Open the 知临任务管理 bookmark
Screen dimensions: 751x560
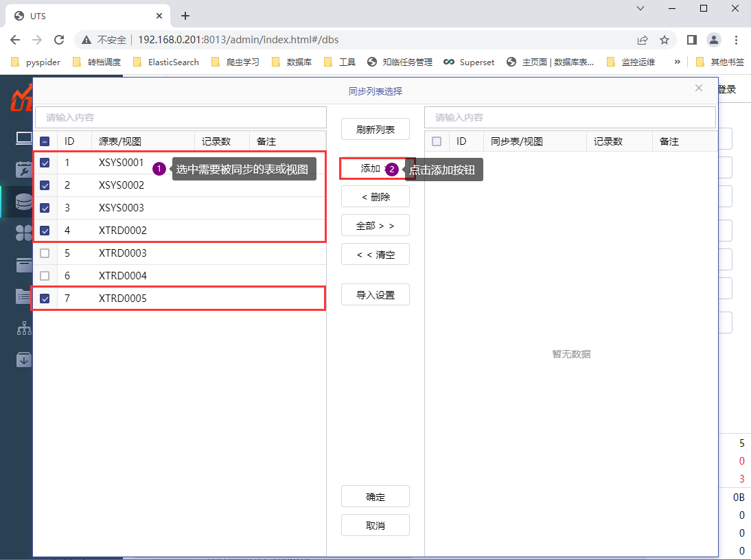[400, 62]
